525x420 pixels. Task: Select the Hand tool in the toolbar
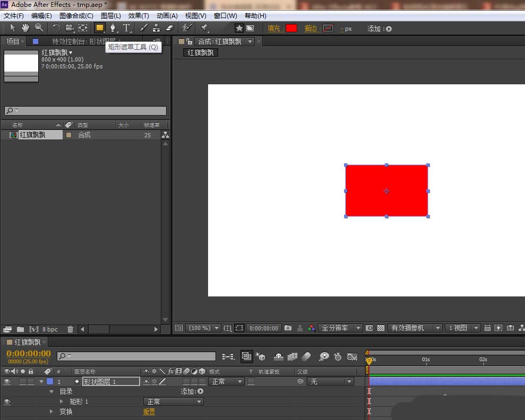(x=25, y=28)
